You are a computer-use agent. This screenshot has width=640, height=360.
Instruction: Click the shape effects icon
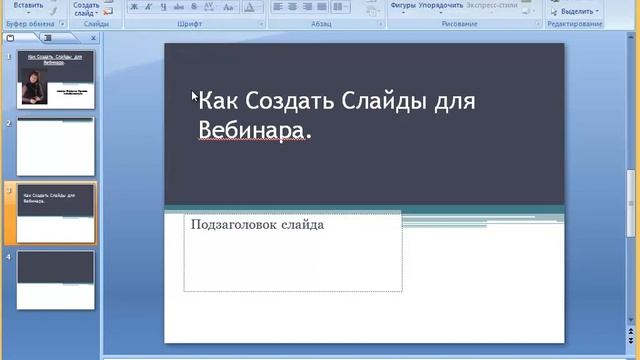[528, 11]
